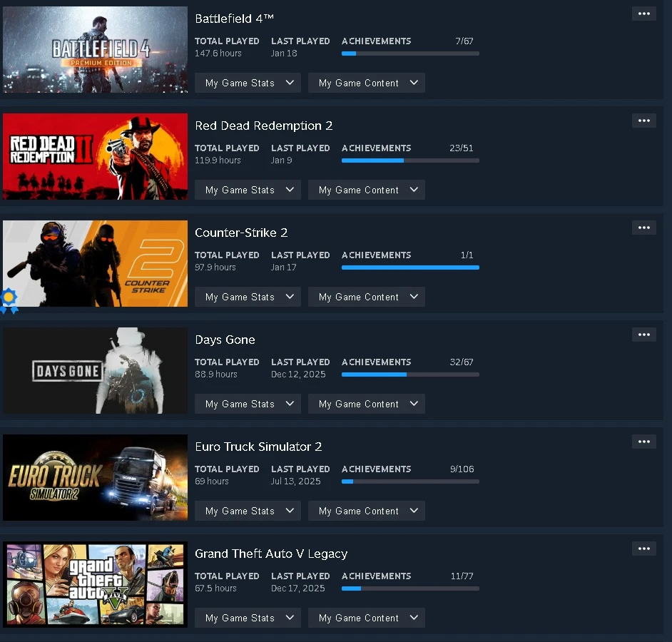Open the three-dot menu for Red Dead Redemption 2
The image size is (672, 642).
click(x=643, y=121)
